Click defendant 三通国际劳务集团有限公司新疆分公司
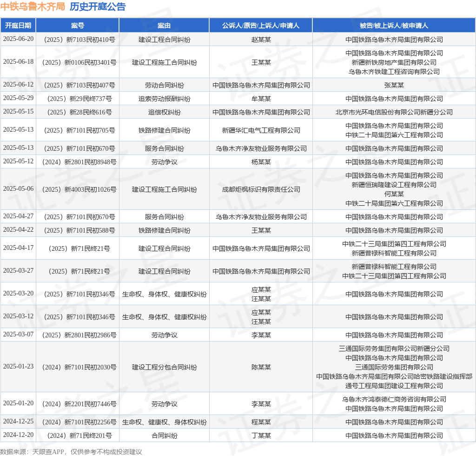The image size is (476, 456). tap(394, 349)
